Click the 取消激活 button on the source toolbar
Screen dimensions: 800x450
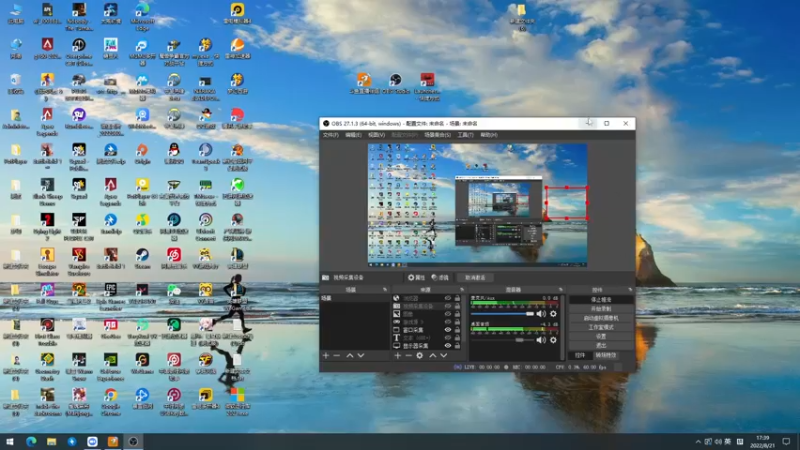pos(475,278)
